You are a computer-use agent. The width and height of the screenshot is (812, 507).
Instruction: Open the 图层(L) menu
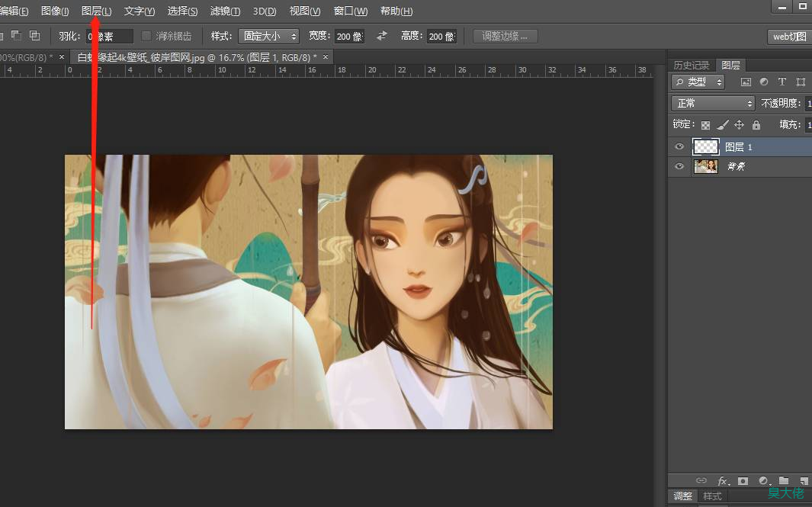pos(97,11)
